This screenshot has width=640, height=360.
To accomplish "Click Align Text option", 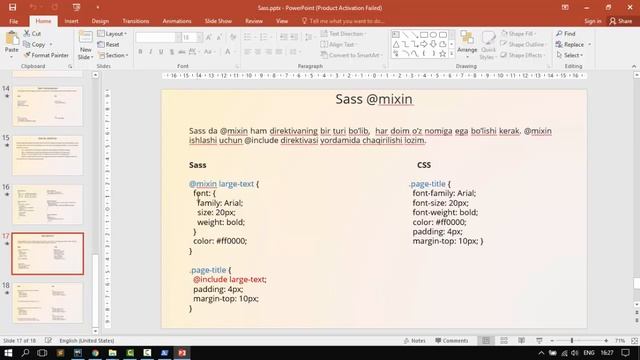I will [339, 44].
